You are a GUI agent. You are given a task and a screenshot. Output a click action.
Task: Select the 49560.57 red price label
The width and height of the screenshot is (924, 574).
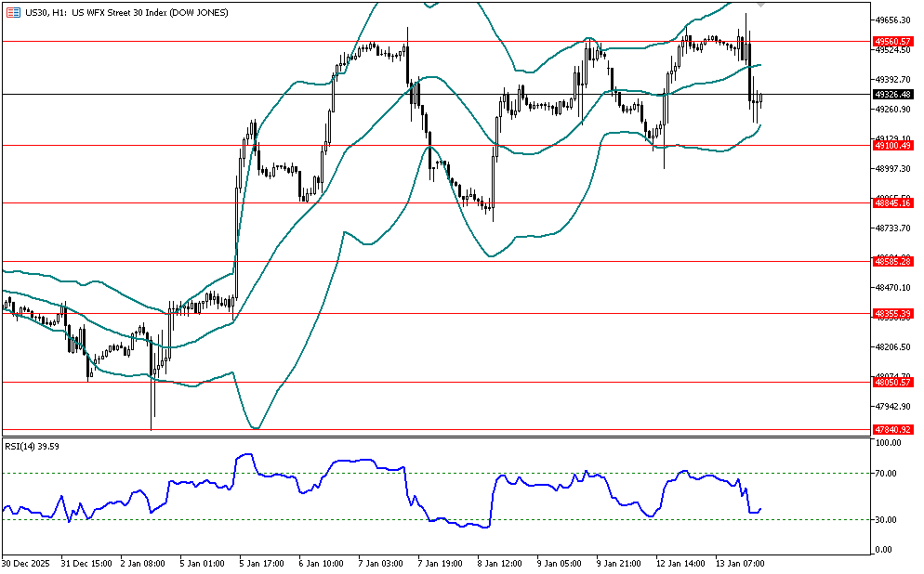(893, 41)
